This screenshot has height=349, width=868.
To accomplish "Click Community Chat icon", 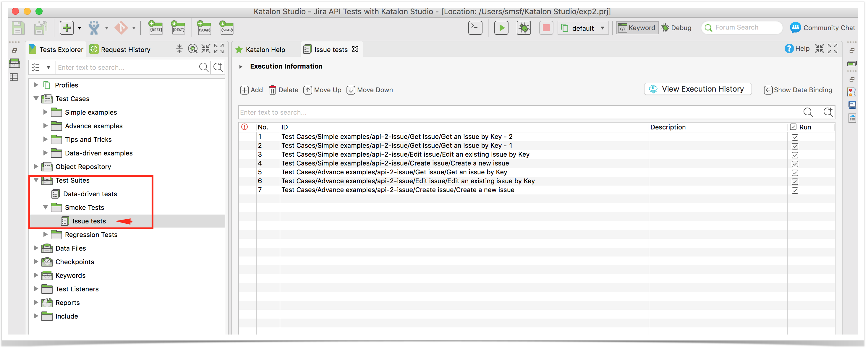I will (795, 27).
